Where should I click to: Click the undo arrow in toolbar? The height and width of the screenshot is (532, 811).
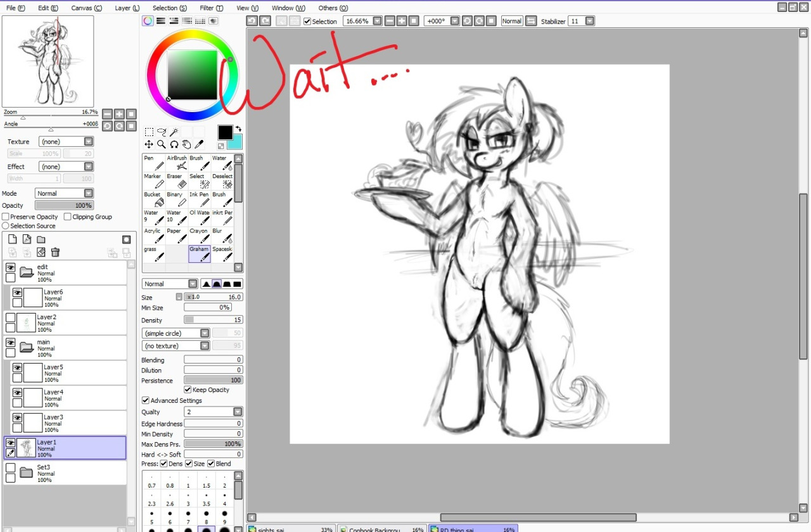(252, 21)
